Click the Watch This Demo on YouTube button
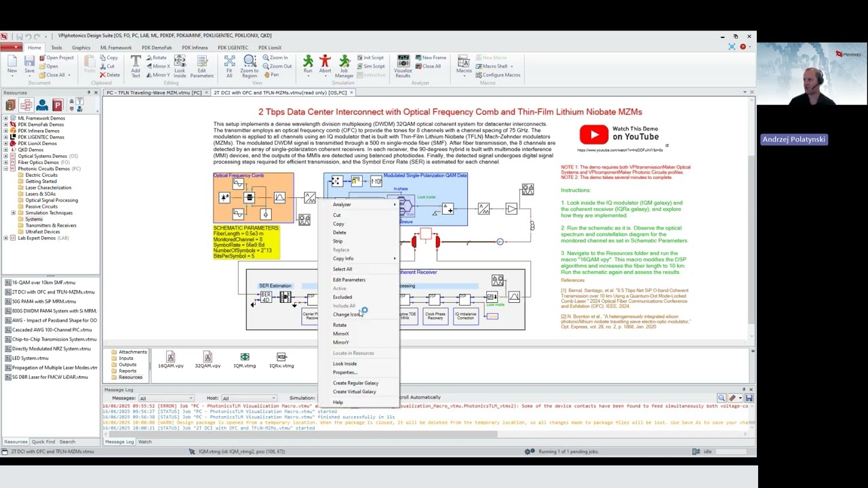Screen dimensions: 868x488 pyautogui.click(x=619, y=134)
